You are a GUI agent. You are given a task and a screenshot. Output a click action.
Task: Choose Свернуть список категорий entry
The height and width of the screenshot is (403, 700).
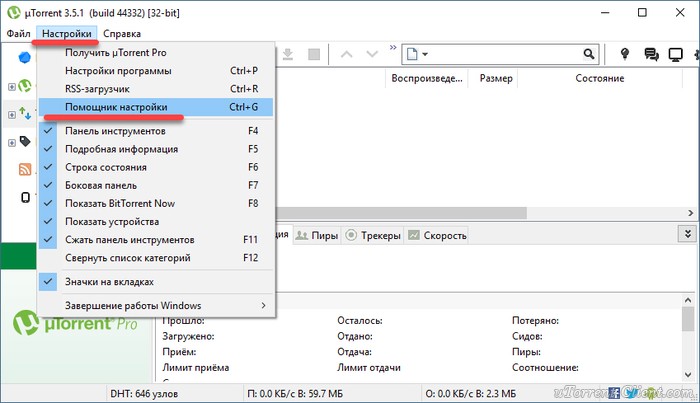(x=156, y=258)
